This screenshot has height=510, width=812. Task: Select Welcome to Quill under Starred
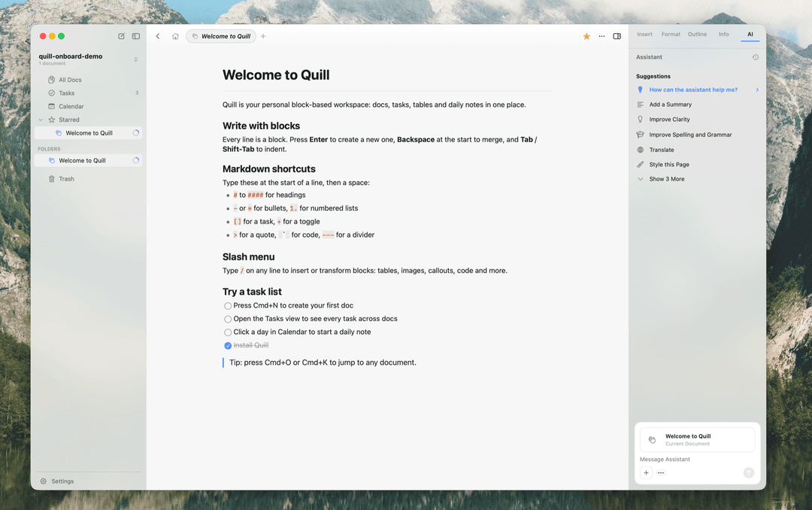[x=88, y=133]
